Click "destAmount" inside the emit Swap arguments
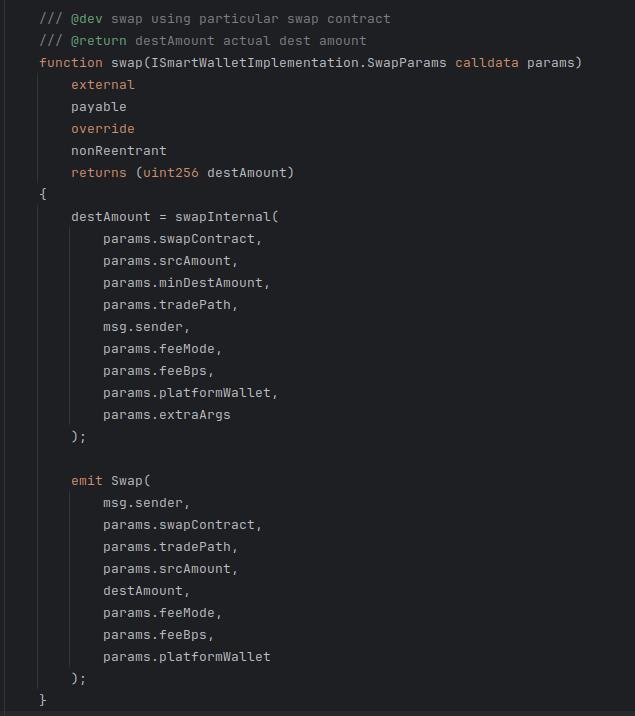Screen dimensions: 635x716 142,590
